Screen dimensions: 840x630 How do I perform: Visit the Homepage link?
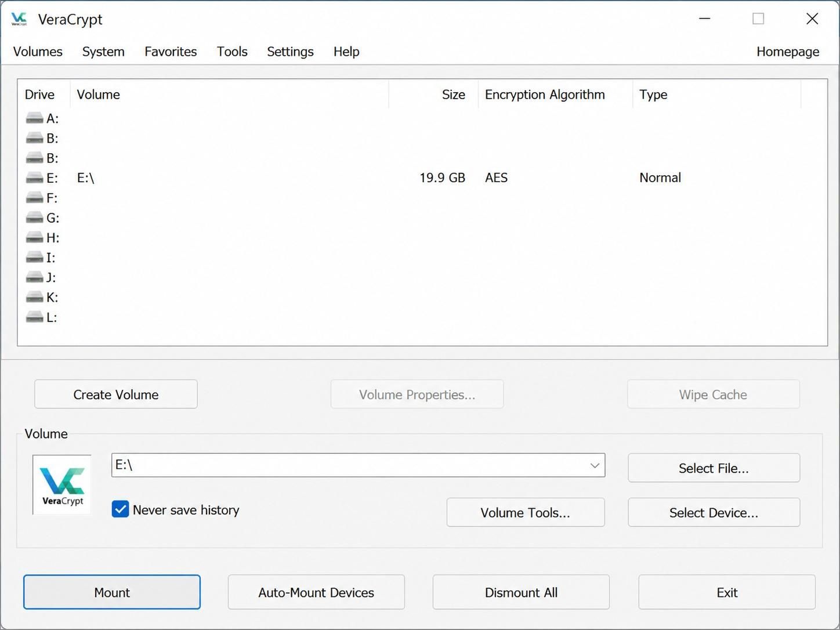click(788, 52)
